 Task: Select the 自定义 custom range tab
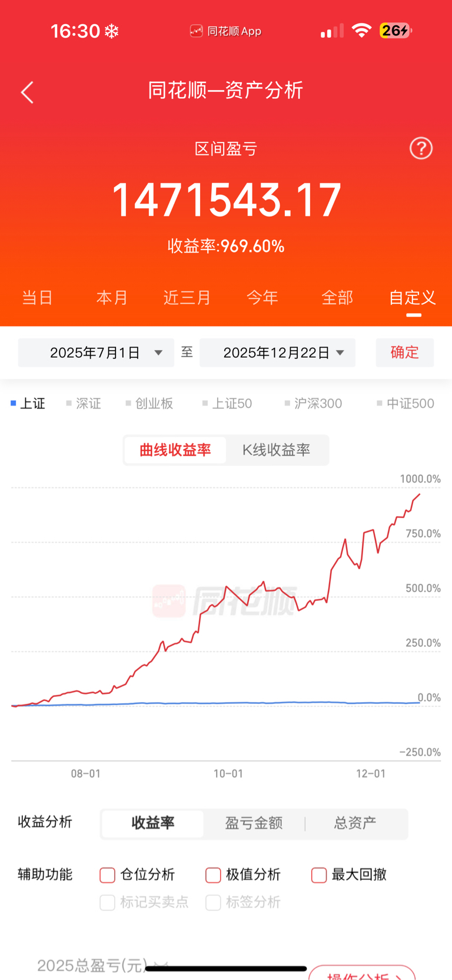pyautogui.click(x=413, y=298)
